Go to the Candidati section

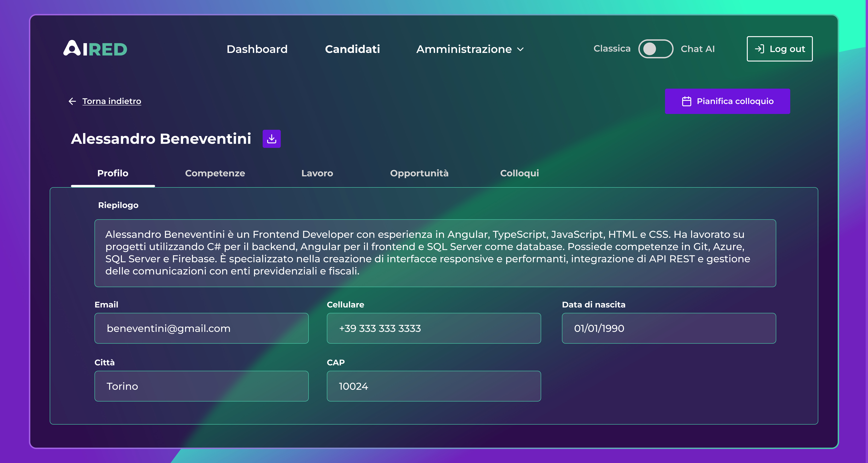point(352,49)
